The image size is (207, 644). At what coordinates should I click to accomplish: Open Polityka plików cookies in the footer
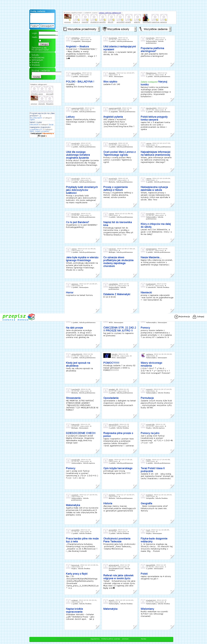111,639
